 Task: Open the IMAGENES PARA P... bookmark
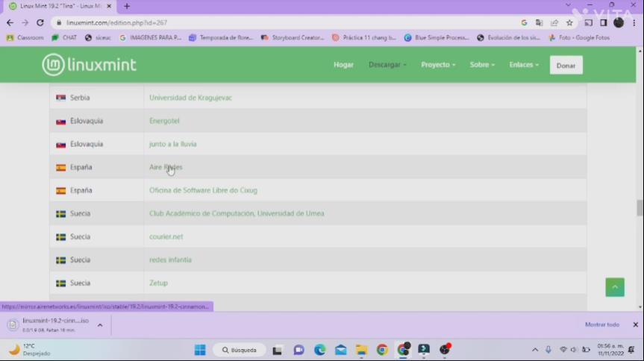150,38
